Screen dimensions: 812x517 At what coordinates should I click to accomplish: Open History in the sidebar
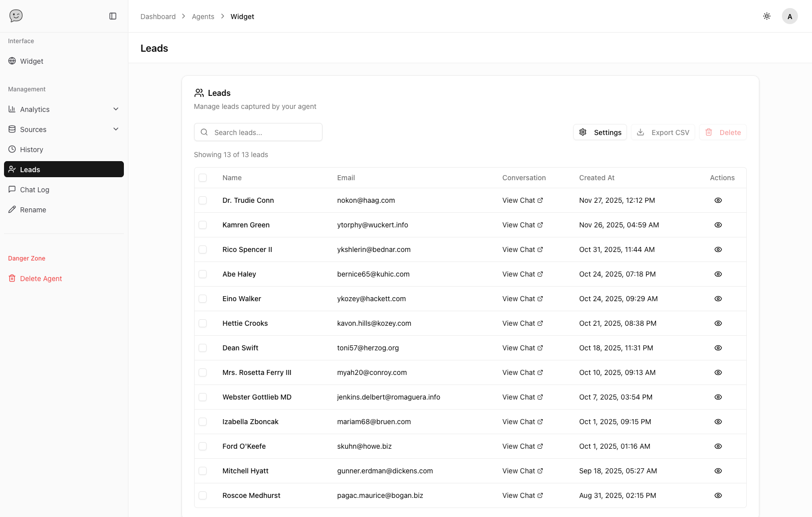tap(32, 150)
